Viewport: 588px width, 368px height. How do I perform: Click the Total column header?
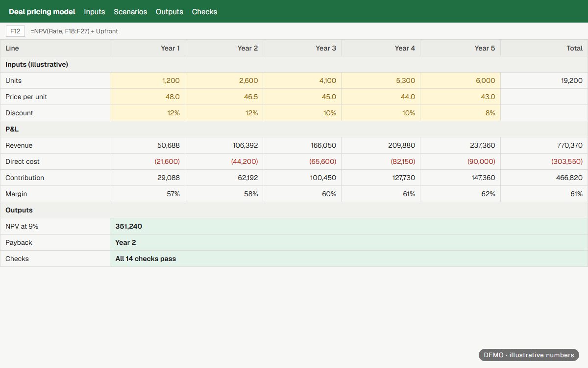click(x=544, y=48)
